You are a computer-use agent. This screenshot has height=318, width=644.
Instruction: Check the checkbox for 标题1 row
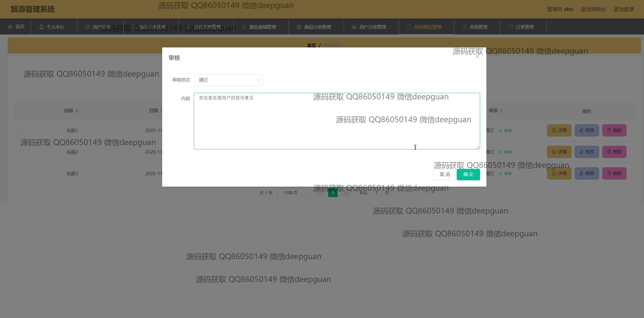tap(21, 131)
